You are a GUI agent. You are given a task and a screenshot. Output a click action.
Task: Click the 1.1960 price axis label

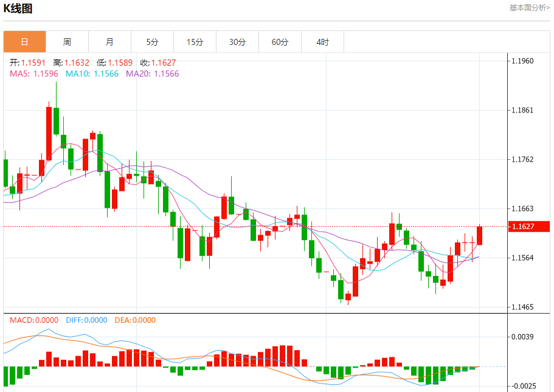coord(522,61)
